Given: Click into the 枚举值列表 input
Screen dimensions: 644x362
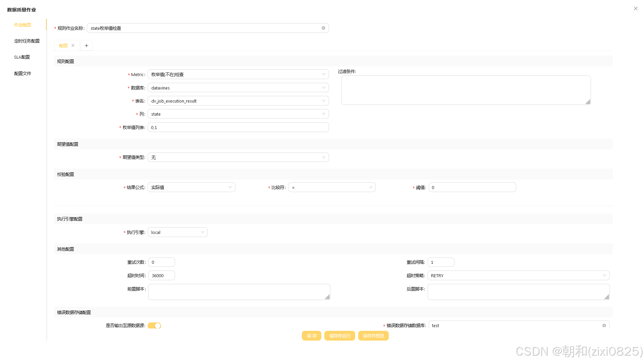Looking at the screenshot, I should [238, 127].
